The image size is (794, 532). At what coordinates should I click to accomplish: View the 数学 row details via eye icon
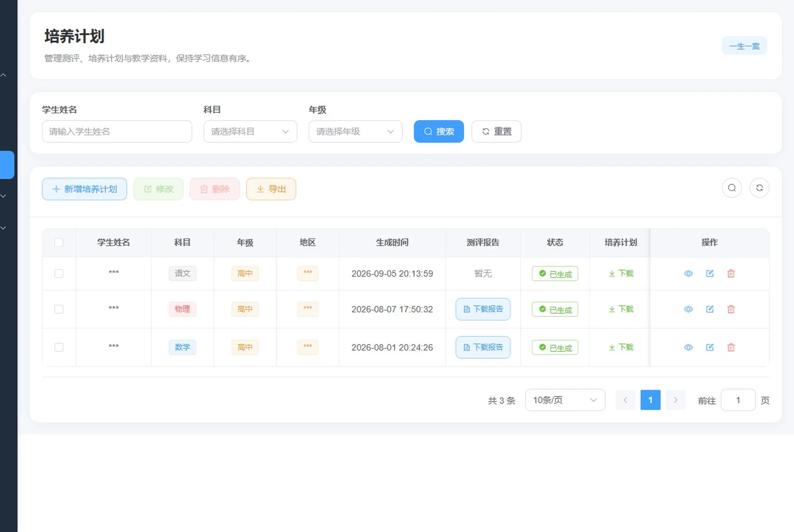688,347
